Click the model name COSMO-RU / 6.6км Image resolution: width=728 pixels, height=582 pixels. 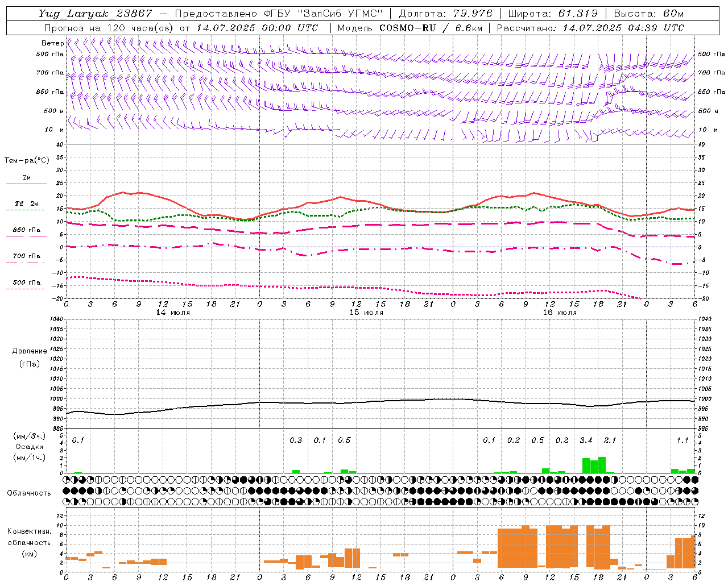coord(431,28)
